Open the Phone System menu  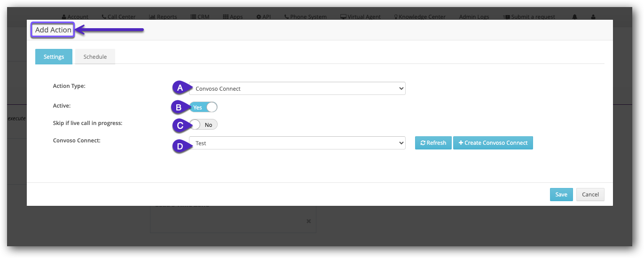click(x=306, y=17)
